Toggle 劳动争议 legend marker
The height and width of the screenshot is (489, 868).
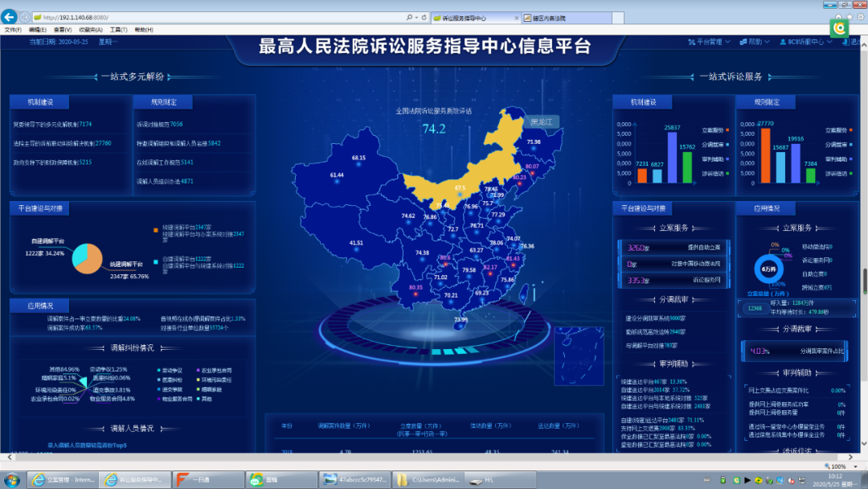pyautogui.click(x=159, y=371)
